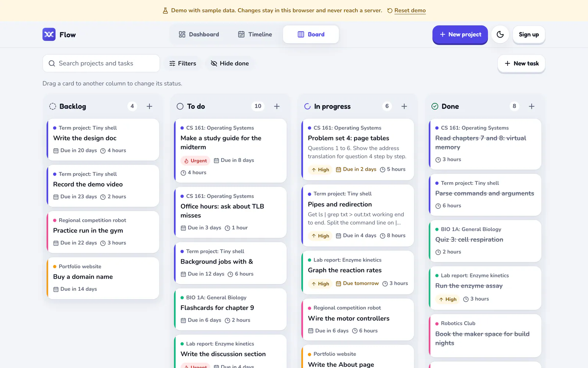The width and height of the screenshot is (588, 368).
Task: Click the In progress spinner status icon
Action: 308,106
